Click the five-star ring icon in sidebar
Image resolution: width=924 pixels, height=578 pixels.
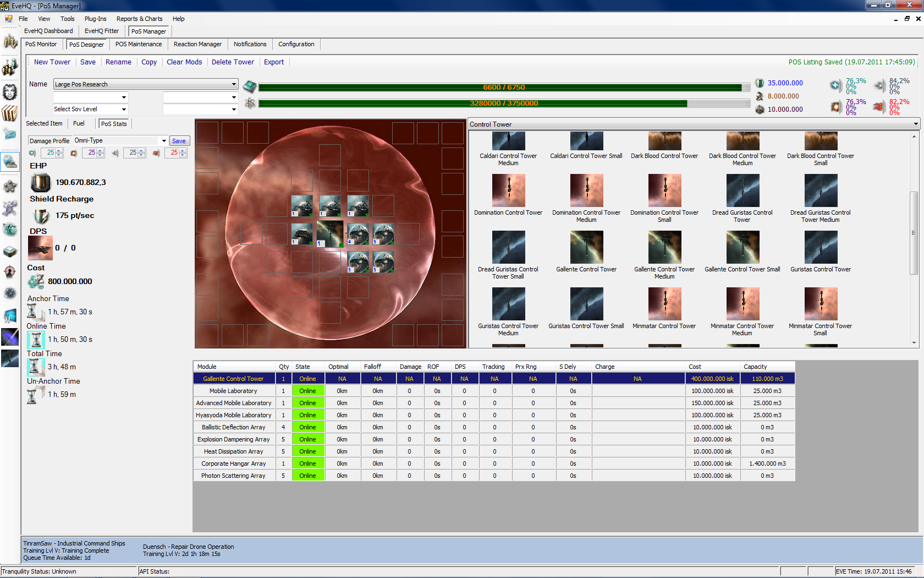10,187
